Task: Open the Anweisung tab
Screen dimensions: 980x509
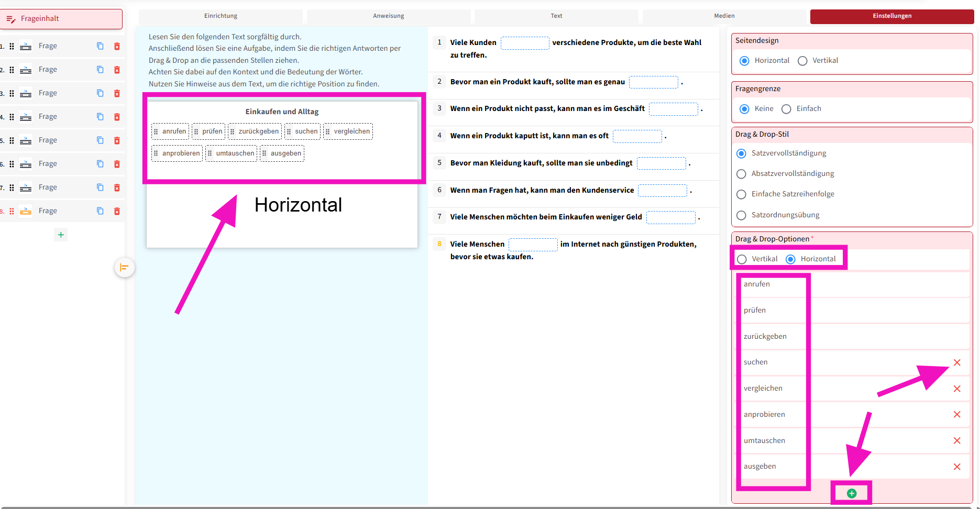Action: (388, 16)
